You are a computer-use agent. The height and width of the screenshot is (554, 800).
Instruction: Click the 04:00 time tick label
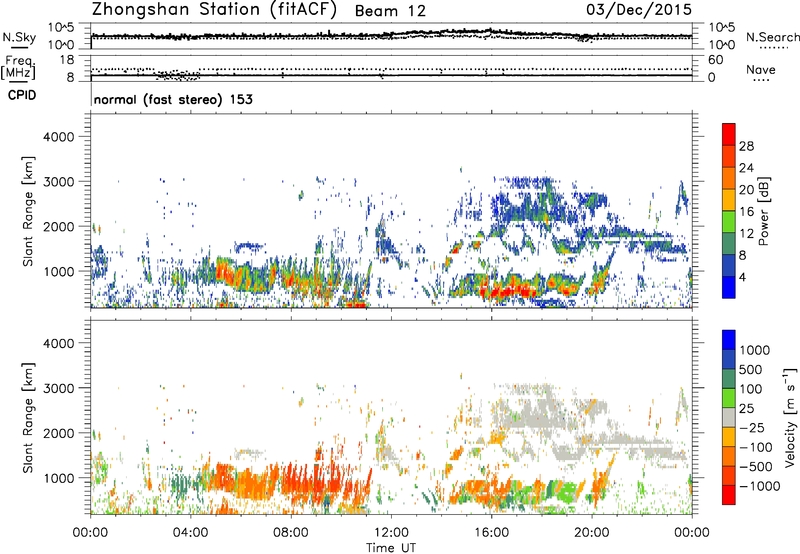pyautogui.click(x=190, y=533)
